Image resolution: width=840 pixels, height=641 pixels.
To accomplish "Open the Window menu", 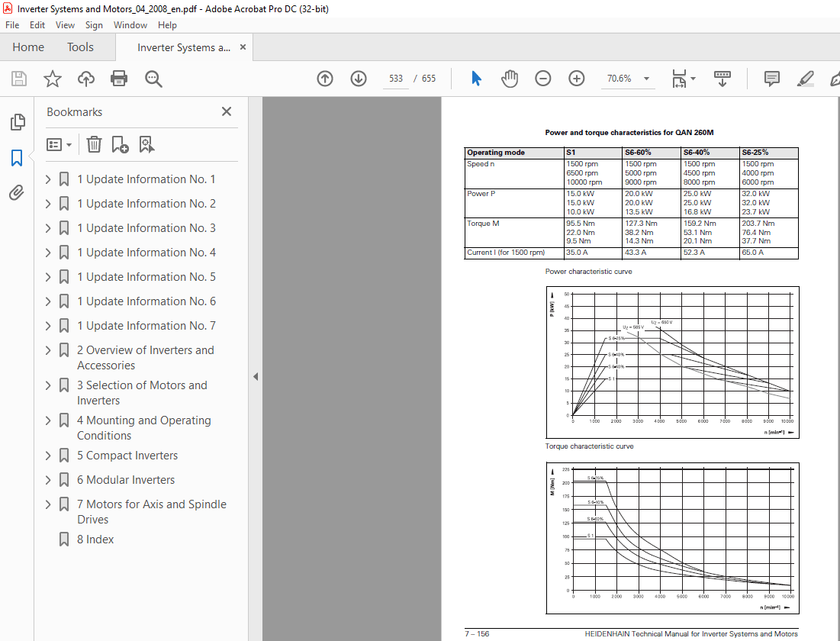I will coord(130,25).
